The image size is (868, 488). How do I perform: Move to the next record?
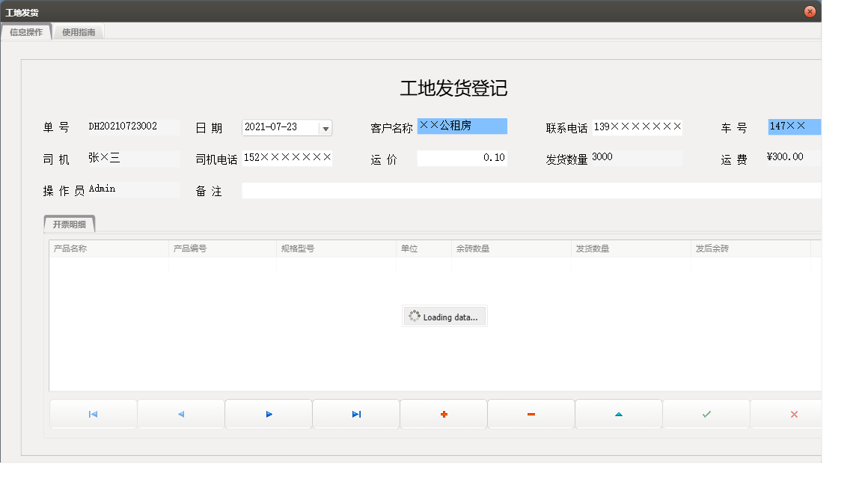point(268,414)
